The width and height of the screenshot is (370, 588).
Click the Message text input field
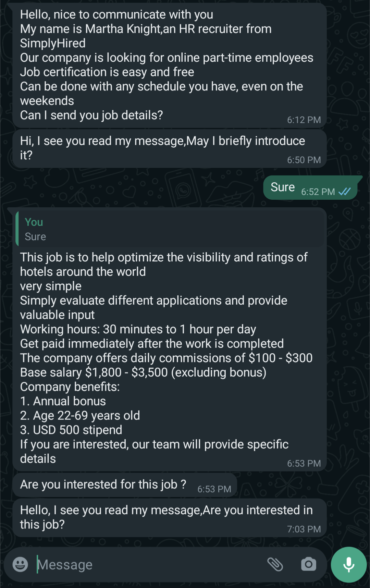(x=137, y=564)
